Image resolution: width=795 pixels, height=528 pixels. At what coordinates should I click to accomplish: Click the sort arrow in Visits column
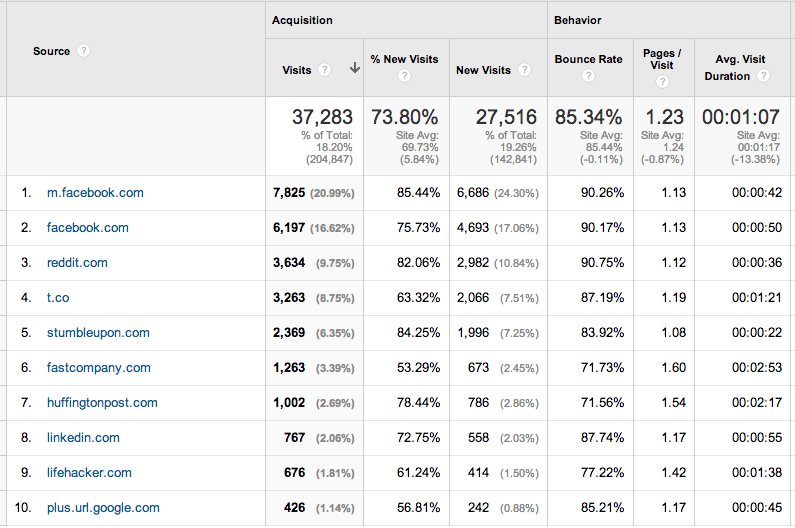click(x=355, y=68)
